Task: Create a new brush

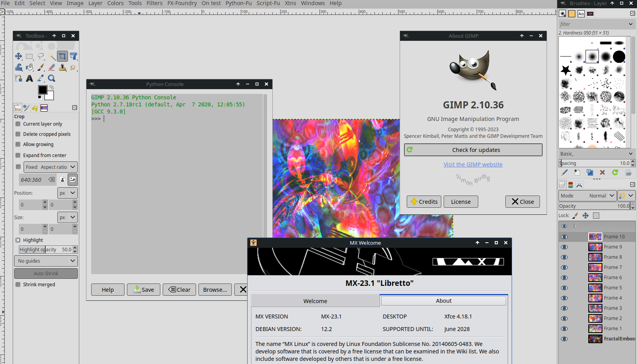Action: (577, 172)
